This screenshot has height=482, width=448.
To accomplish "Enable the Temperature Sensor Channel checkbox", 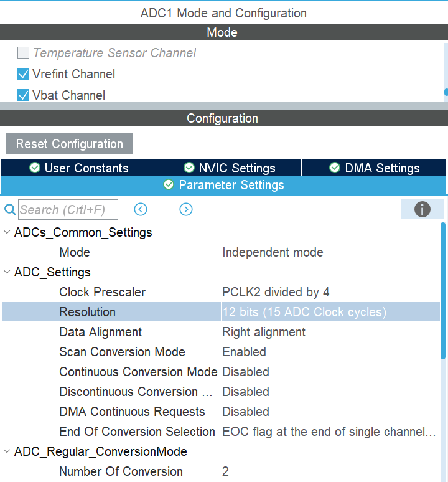I will (23, 53).
